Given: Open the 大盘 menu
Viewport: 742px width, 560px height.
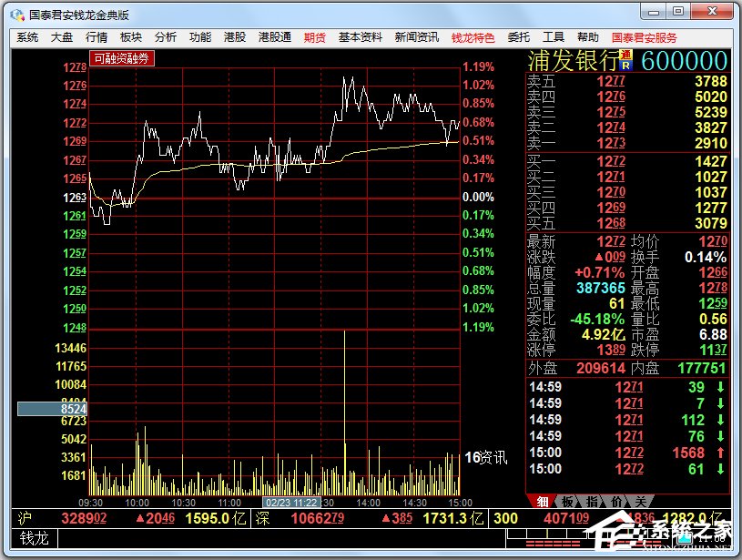Looking at the screenshot, I should click(x=62, y=37).
